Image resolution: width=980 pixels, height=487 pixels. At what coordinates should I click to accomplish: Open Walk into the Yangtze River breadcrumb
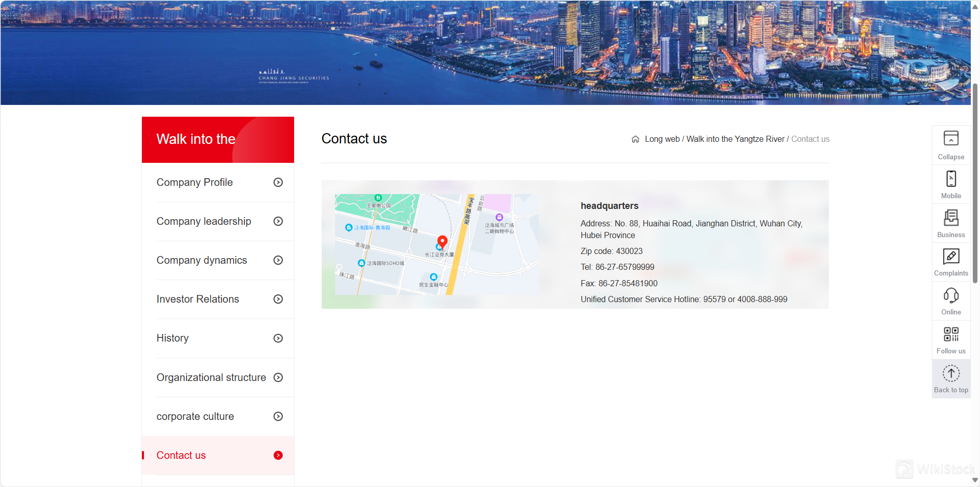tap(735, 139)
